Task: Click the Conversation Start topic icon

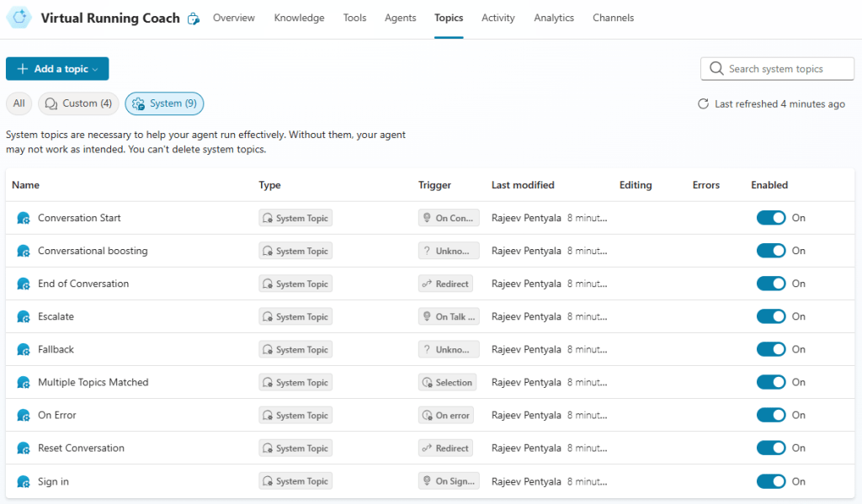Action: (24, 218)
